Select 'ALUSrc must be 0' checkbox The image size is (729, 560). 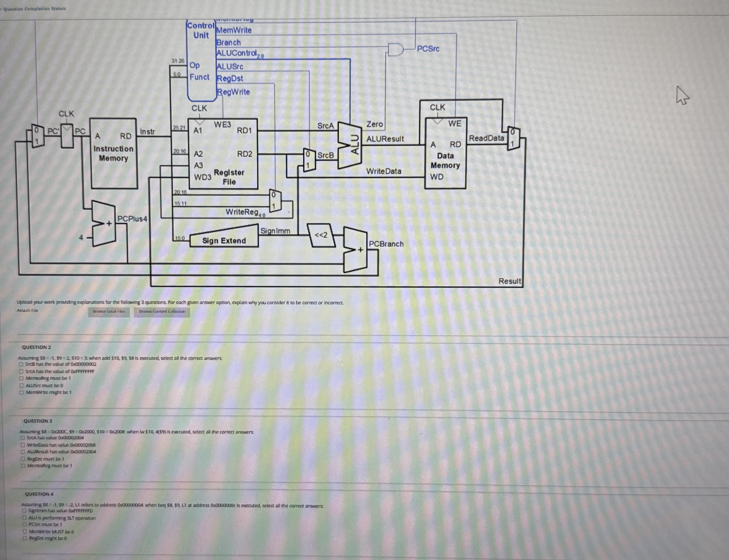point(21,386)
